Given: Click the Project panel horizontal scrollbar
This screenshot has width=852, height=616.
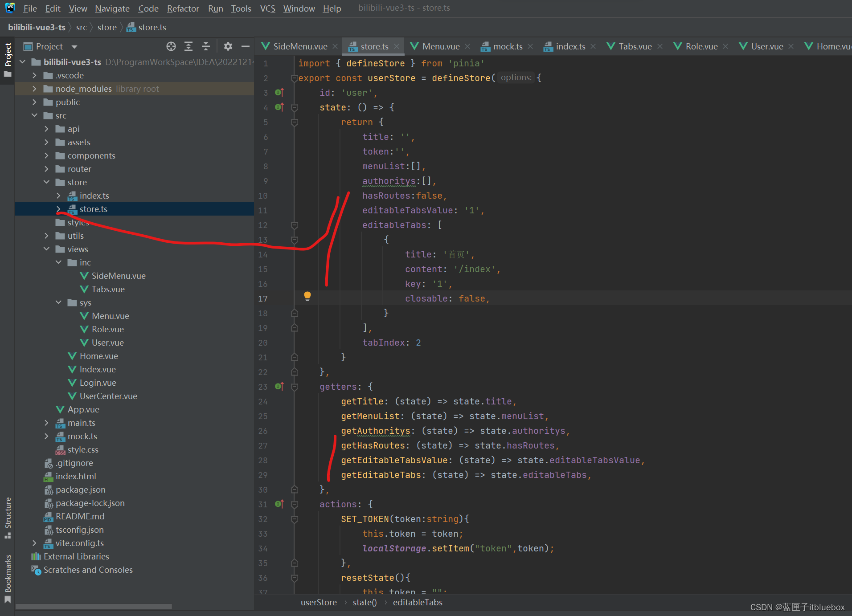Looking at the screenshot, I should tap(94, 607).
